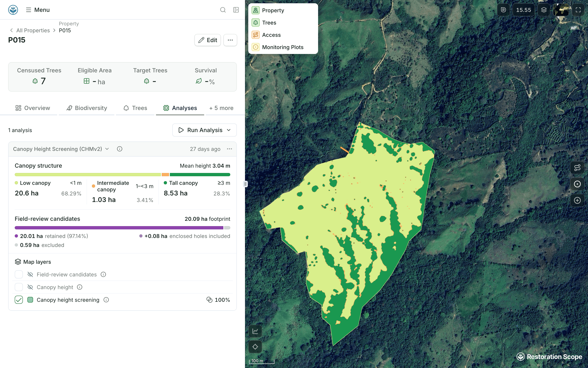Expand the Run Analysis dropdown

coord(205,130)
